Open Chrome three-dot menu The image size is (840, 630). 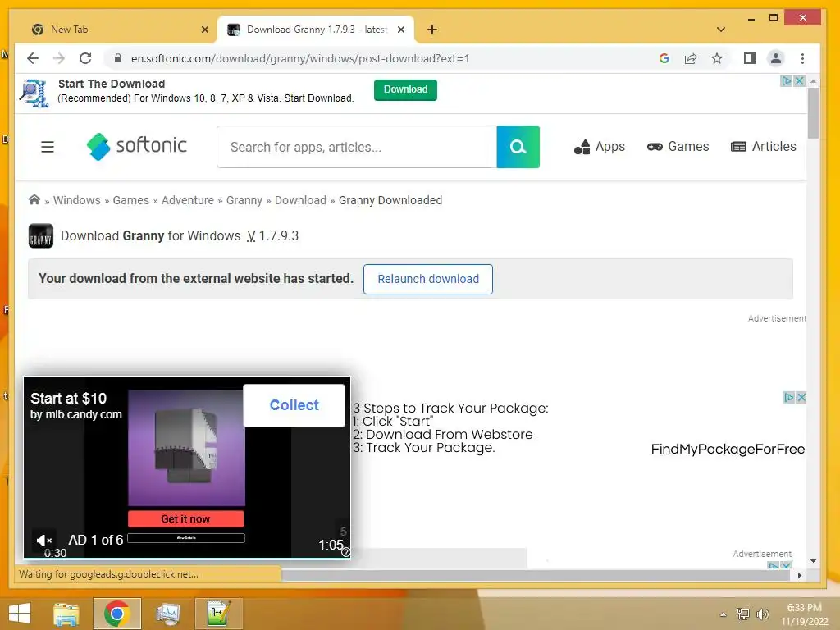click(802, 58)
